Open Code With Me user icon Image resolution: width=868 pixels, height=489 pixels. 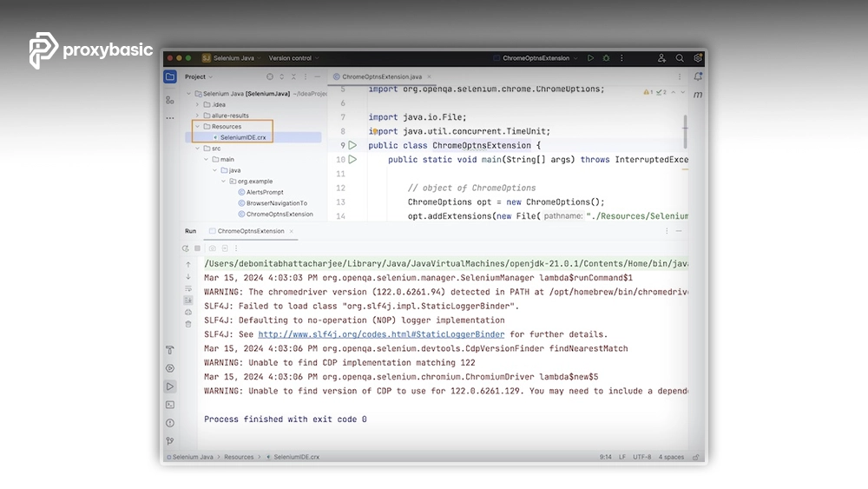(661, 57)
